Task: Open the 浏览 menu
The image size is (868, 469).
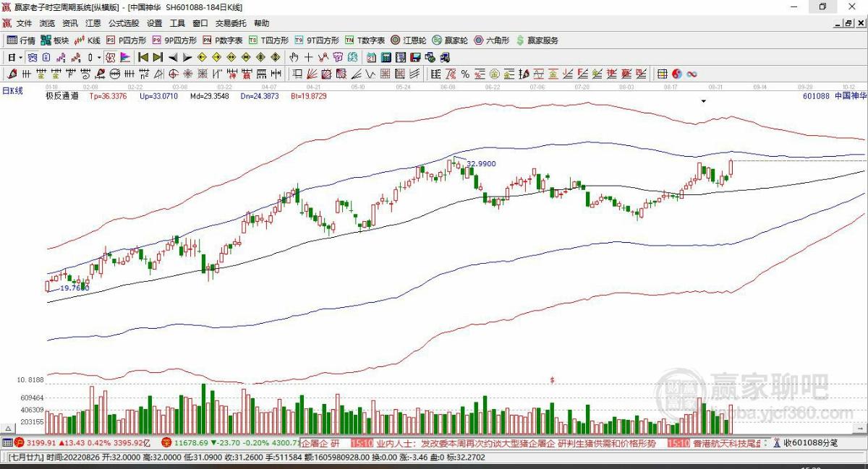Action: (47, 24)
